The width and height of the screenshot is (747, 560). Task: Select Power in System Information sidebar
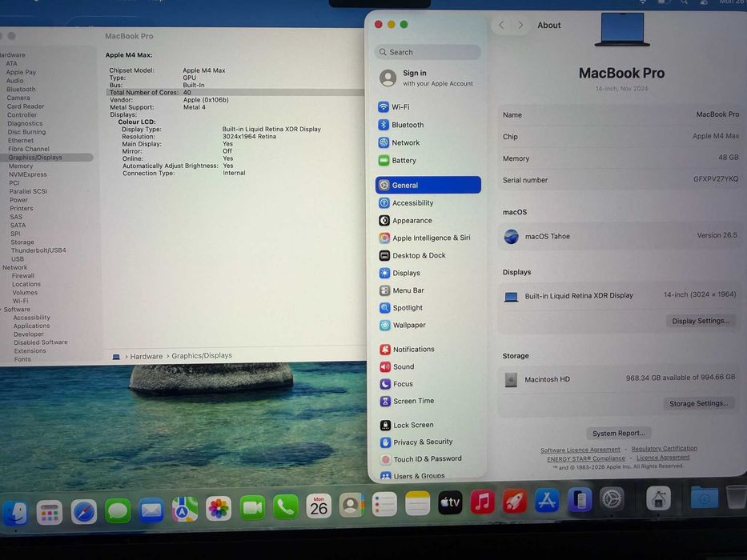(18, 200)
